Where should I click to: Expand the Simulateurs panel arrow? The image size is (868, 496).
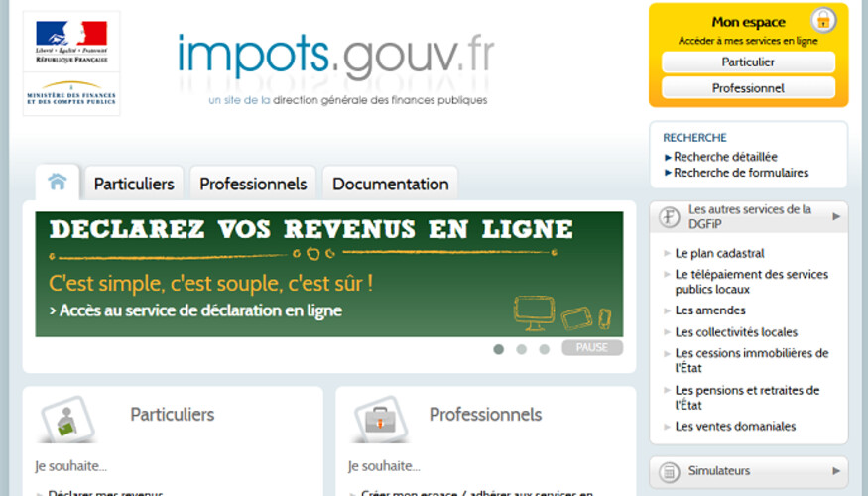(836, 471)
